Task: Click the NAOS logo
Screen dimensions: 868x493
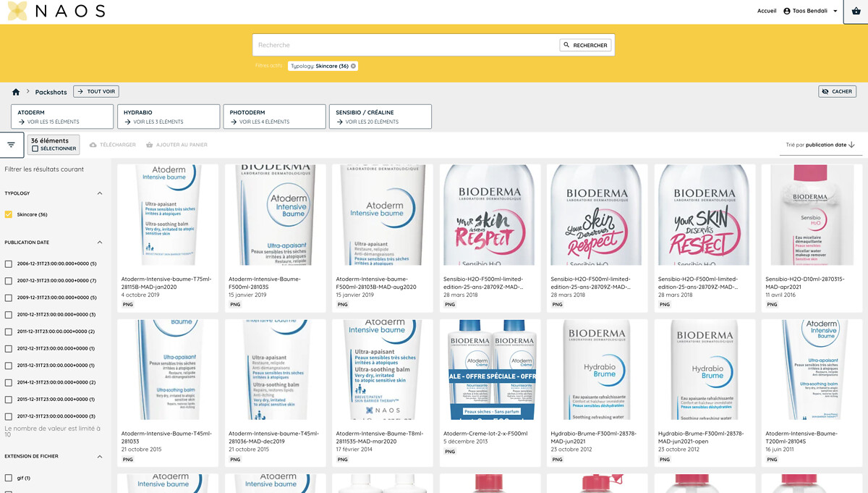Action: pos(56,11)
